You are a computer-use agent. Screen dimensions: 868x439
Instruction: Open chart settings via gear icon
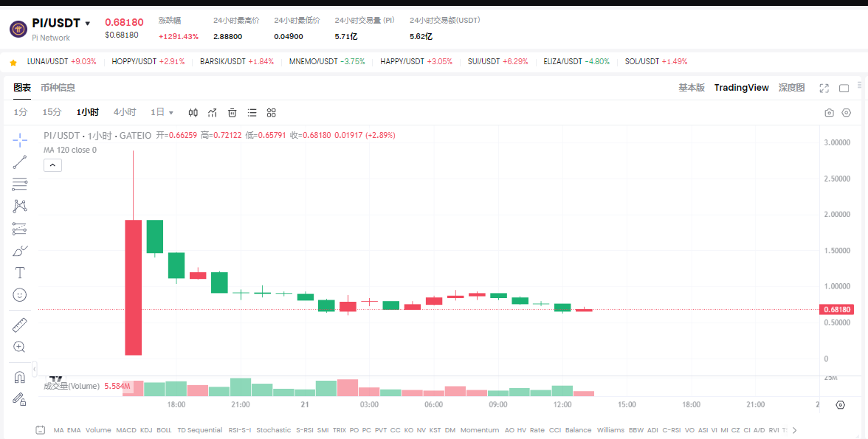click(846, 112)
